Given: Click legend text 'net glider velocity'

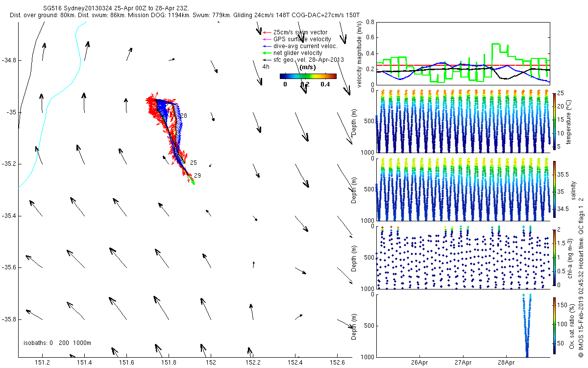Looking at the screenshot, I should [298, 53].
